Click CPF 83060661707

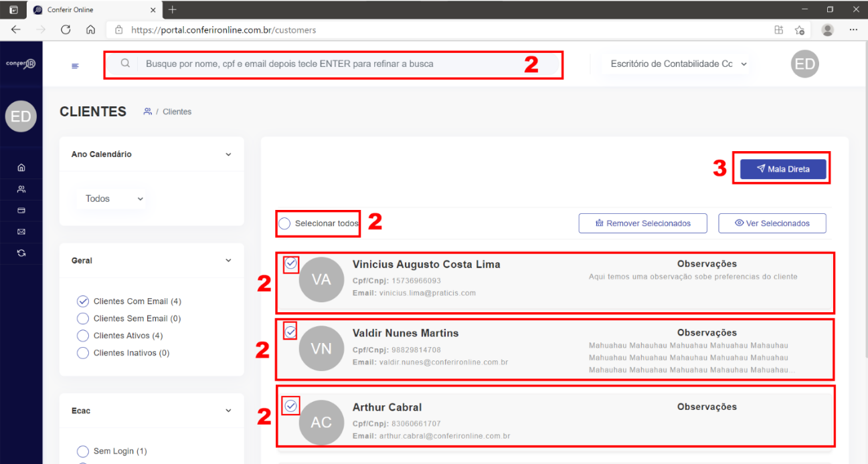[x=416, y=424]
